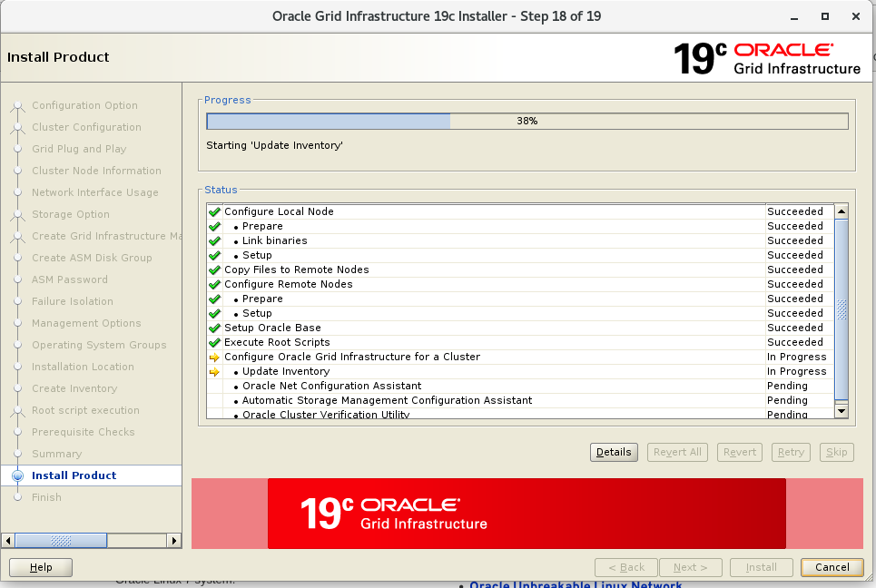876x588 pixels.
Task: Select Configuration Option step in sidebar
Action: [x=84, y=105]
